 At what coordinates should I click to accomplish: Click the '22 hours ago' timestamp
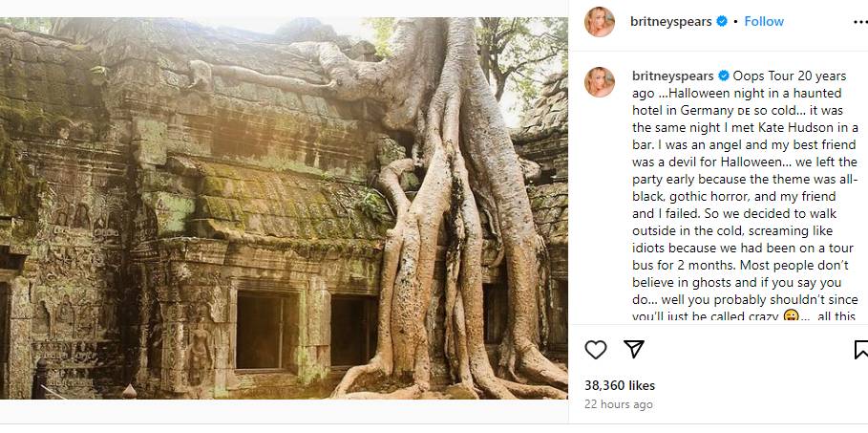click(x=619, y=404)
